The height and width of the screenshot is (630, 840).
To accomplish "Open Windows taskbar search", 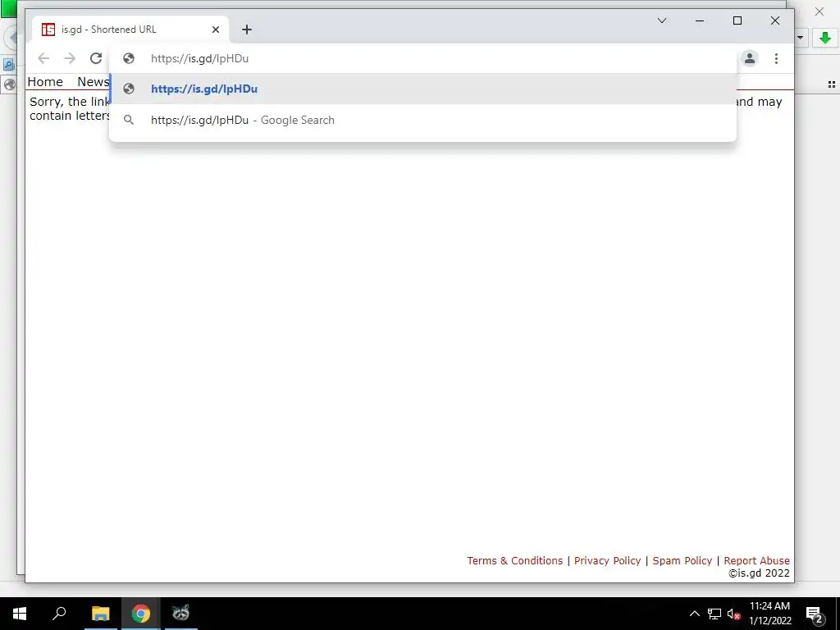I will click(x=59, y=614).
